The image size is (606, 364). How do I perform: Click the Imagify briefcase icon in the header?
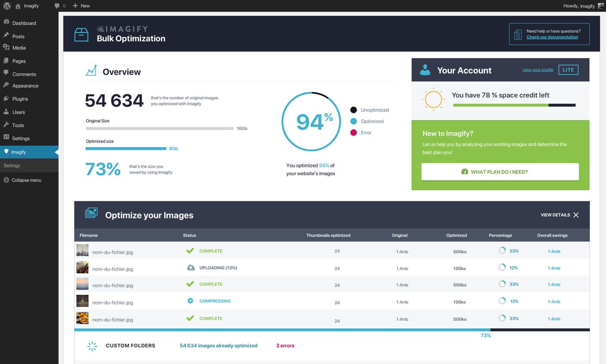pyautogui.click(x=81, y=34)
